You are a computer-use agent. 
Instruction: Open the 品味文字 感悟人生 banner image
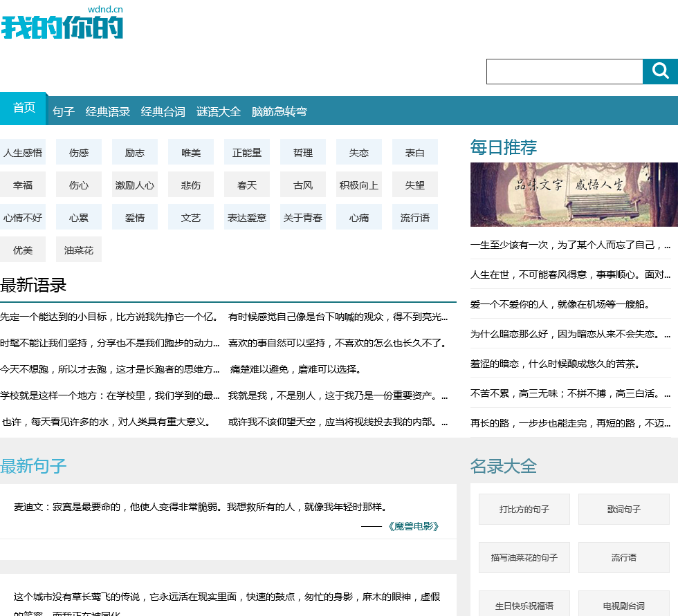point(574,194)
